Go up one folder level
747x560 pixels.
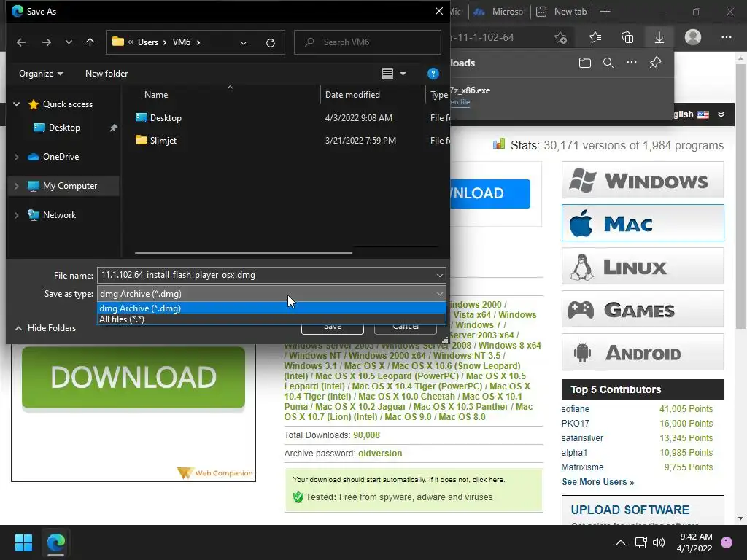(90, 42)
